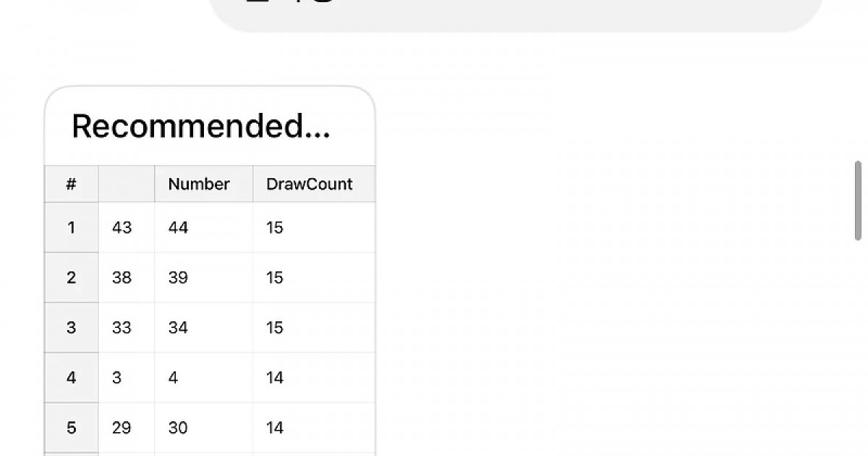Select row header 1
Image resolution: width=868 pixels, height=456 pixels.
tap(71, 228)
